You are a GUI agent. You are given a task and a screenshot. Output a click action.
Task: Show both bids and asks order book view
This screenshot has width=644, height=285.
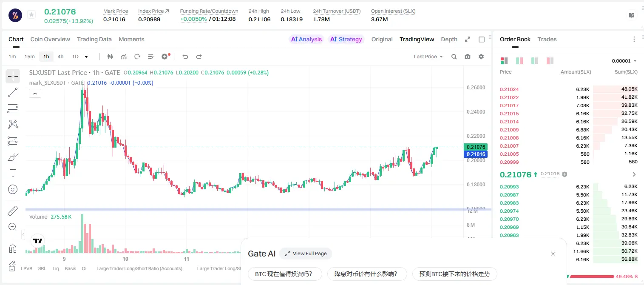click(504, 61)
